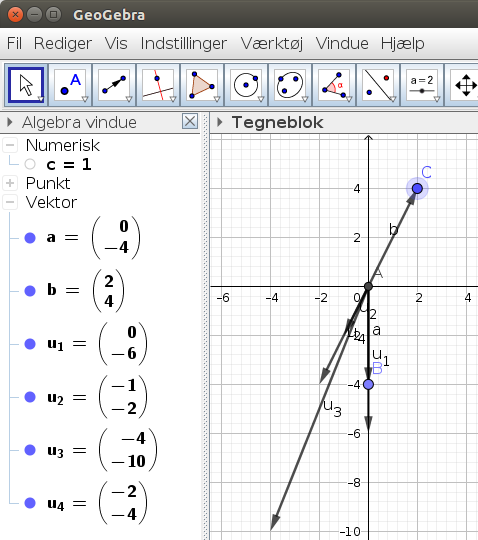Hide vector a using its blue dot
Viewport: 478px width, 540px height.
[x=30, y=238]
